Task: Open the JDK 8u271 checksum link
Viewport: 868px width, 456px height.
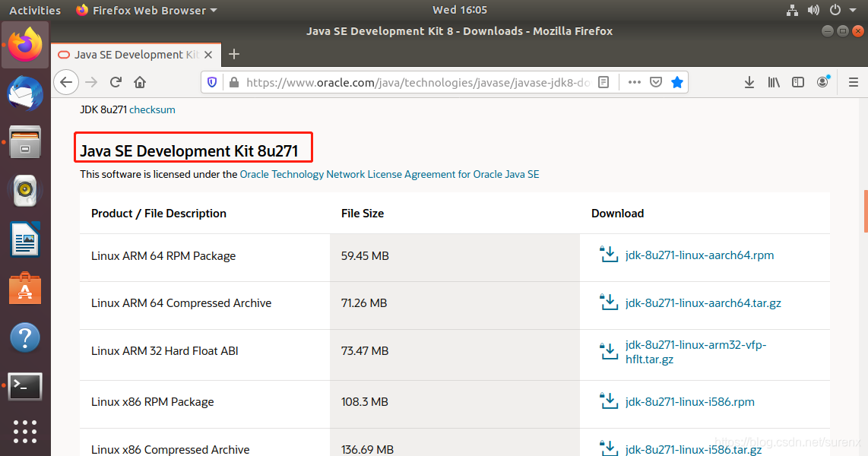Action: (x=152, y=109)
